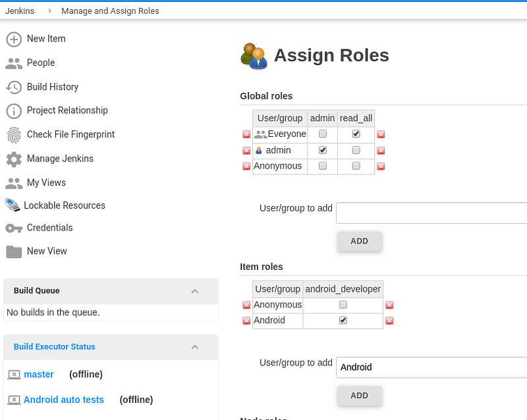Click Manage and Assign Roles breadcrumb
The height and width of the screenshot is (420, 527).
[110, 11]
